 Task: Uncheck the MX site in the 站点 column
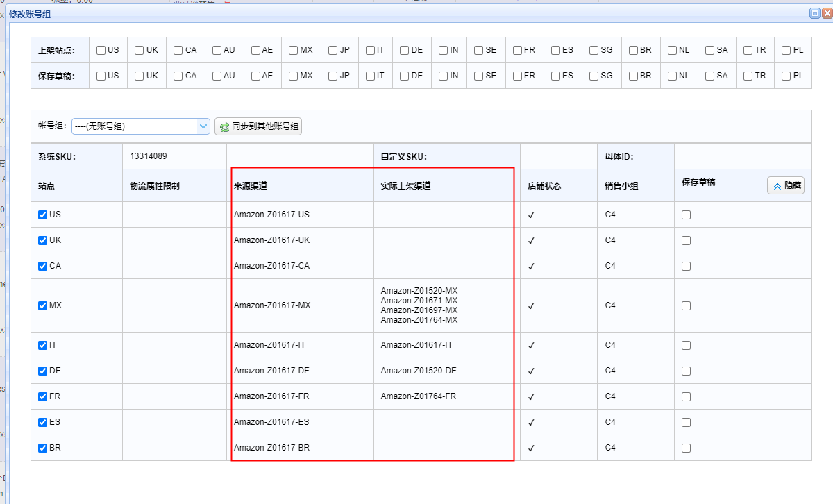coord(43,305)
